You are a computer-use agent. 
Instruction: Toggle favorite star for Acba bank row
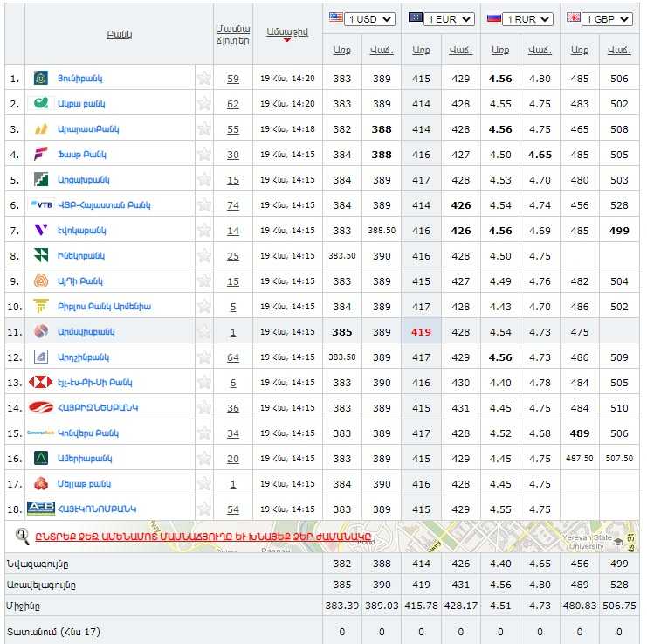click(204, 104)
